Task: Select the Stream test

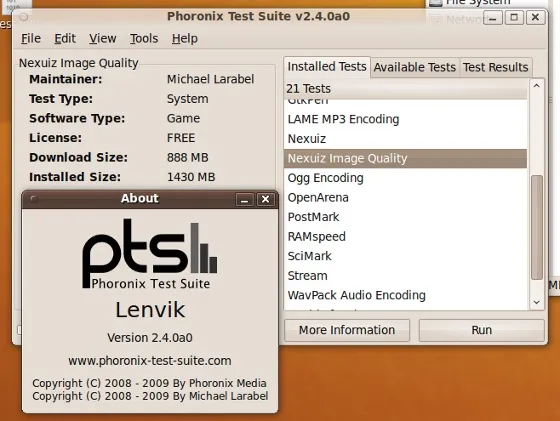Action: coord(405,276)
